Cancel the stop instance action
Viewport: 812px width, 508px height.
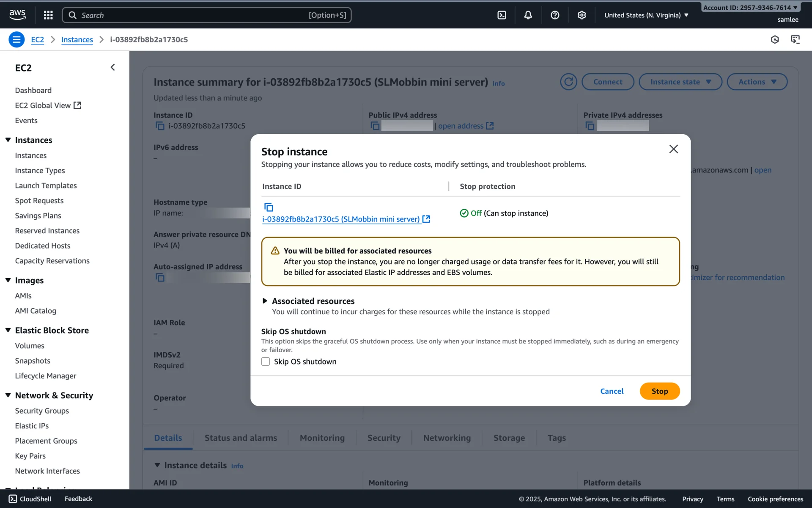612,391
